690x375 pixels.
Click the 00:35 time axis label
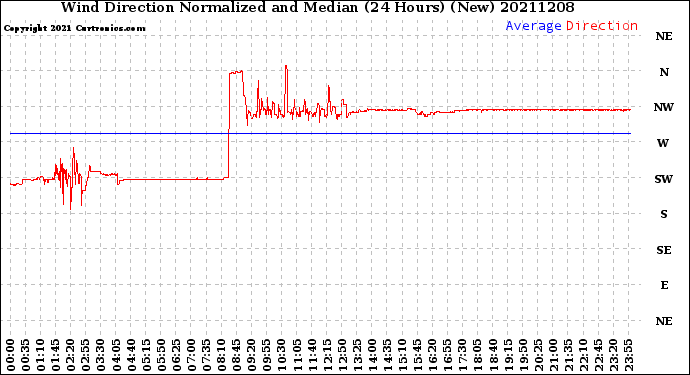coord(26,355)
